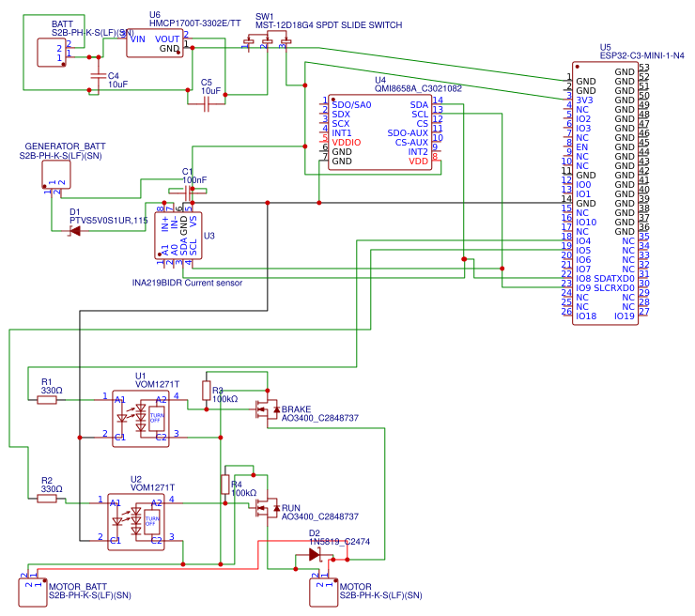Image resolution: width=695 pixels, height=616 pixels.
Task: Click the R4 '100kΩ' value
Action: click(244, 493)
